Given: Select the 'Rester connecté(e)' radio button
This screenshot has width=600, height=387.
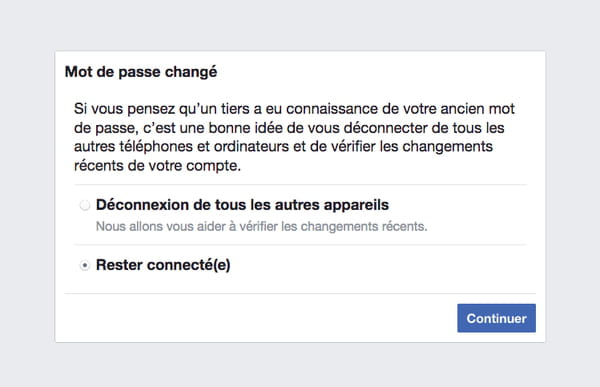Looking at the screenshot, I should tap(85, 265).
